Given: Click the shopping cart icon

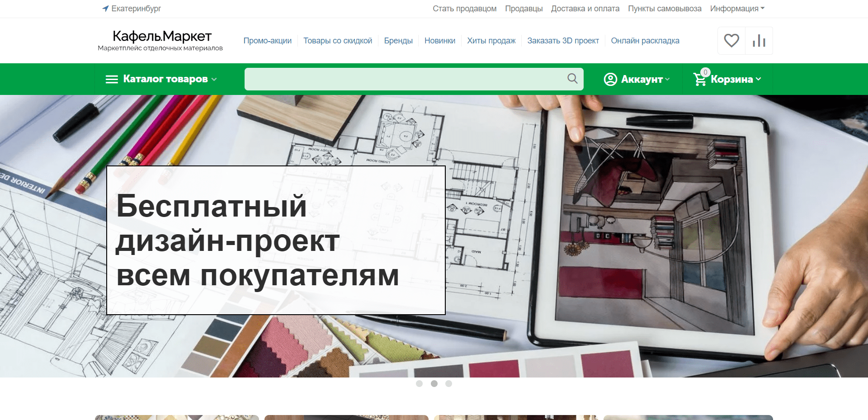Looking at the screenshot, I should 700,80.
